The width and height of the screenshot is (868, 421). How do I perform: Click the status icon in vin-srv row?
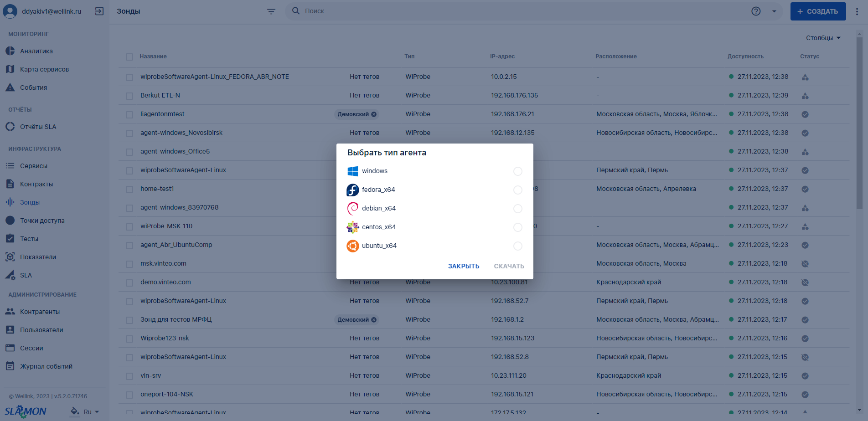point(805,376)
